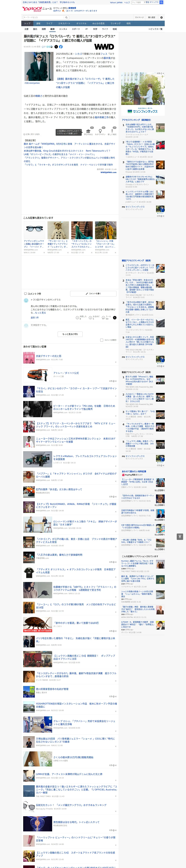Select the みんなの意見 tab
Screen dimensions: 186x868
pos(99,24)
